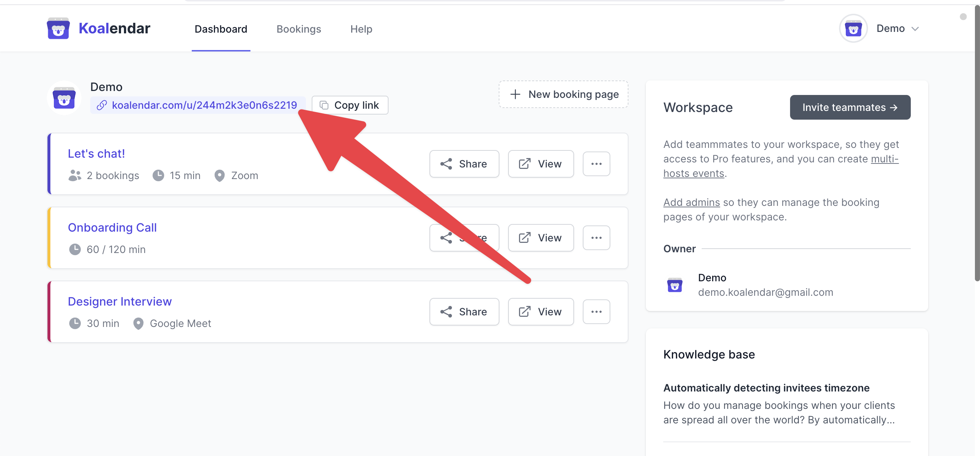The image size is (980, 456).
Task: Click the location pin beside Google Meet
Action: pyautogui.click(x=138, y=324)
